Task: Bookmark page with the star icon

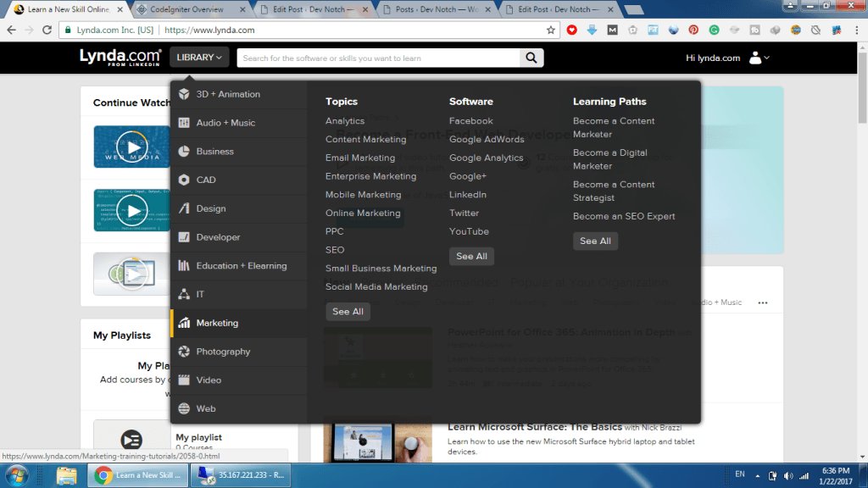Action: pyautogui.click(x=550, y=30)
